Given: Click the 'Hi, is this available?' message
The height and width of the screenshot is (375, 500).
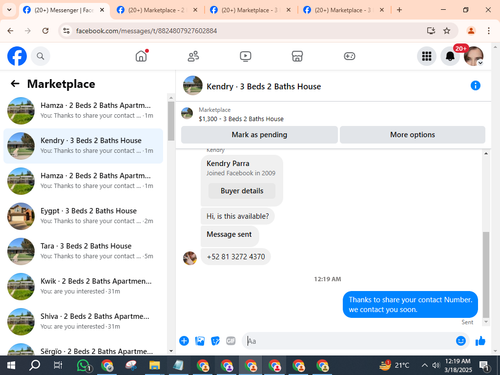Looking at the screenshot, I should pos(237,216).
